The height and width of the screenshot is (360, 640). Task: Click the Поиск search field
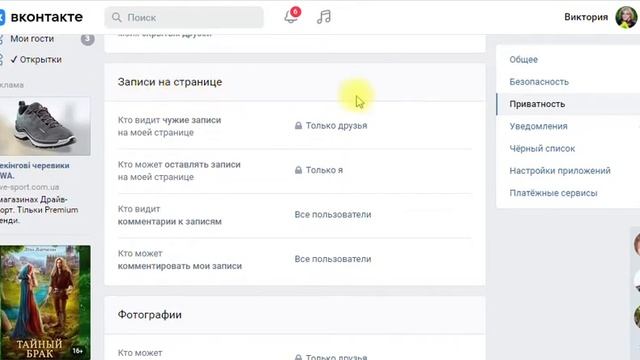pos(184,18)
